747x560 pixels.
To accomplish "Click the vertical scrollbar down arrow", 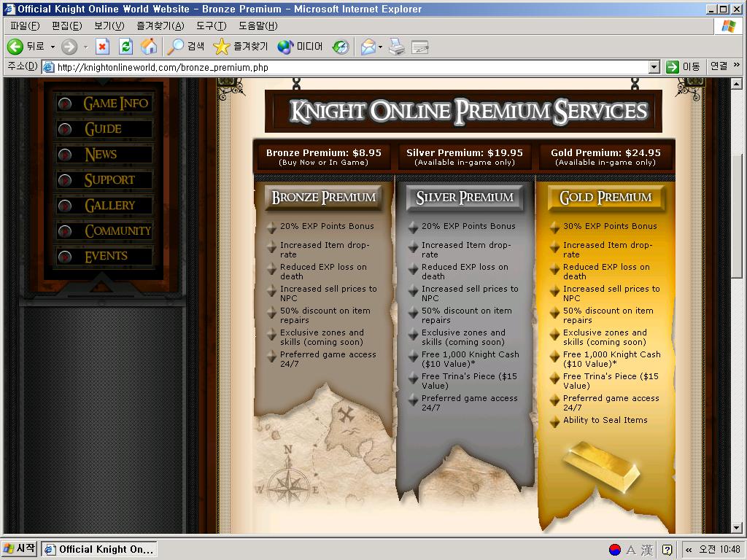I will click(x=737, y=528).
